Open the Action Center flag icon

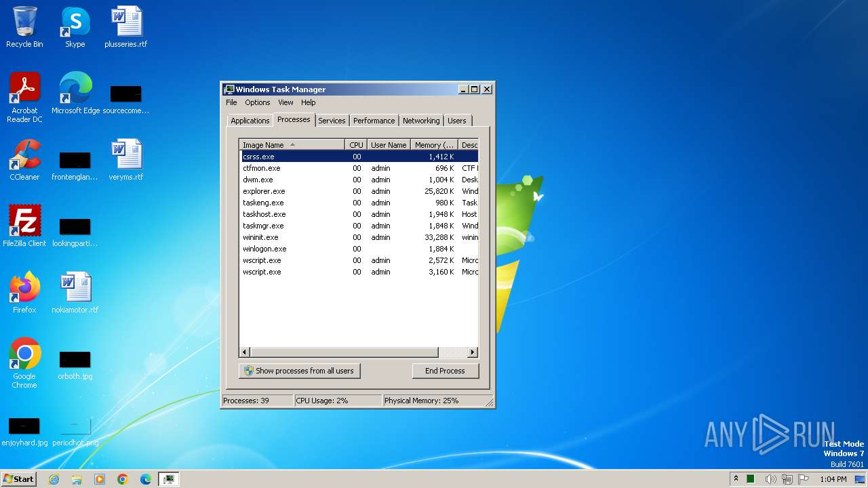pos(804,479)
